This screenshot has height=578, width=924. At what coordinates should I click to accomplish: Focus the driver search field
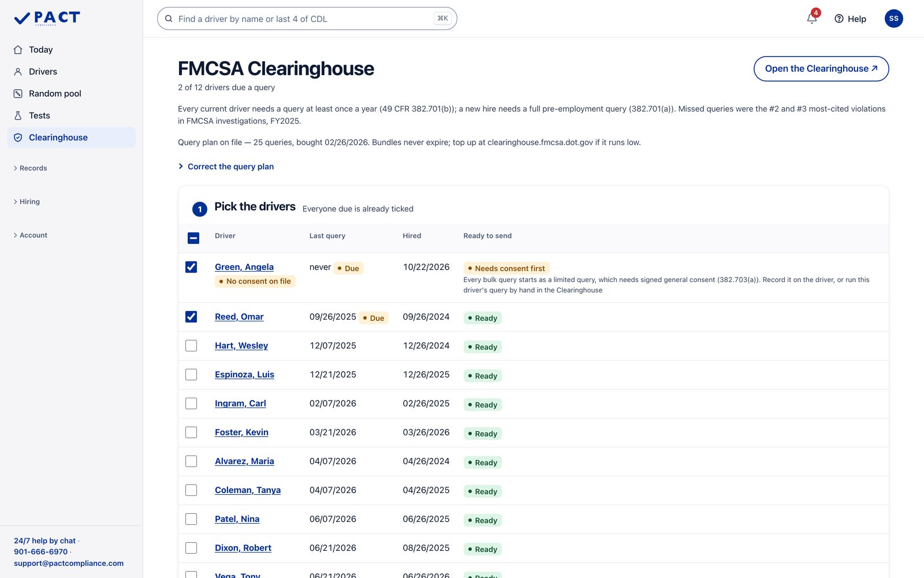click(307, 18)
